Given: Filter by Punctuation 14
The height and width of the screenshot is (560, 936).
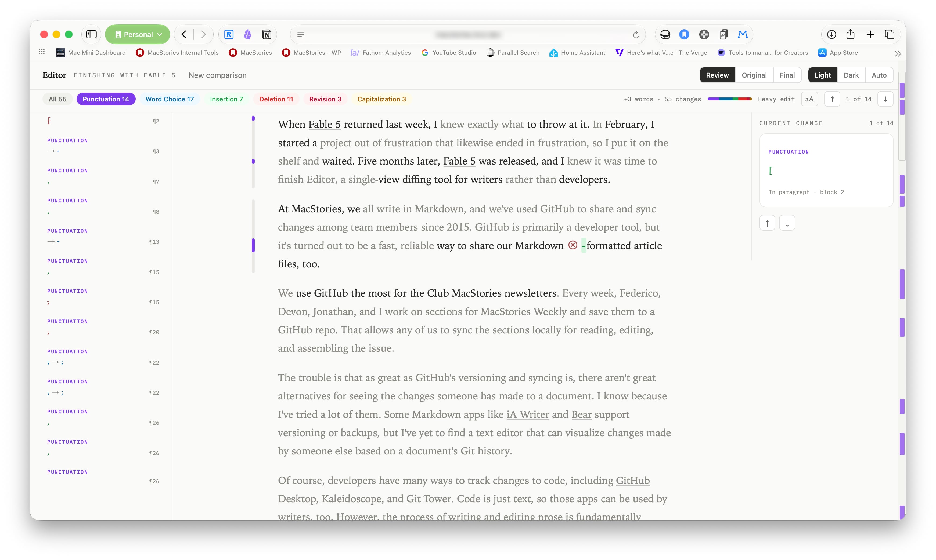Looking at the screenshot, I should coord(106,99).
